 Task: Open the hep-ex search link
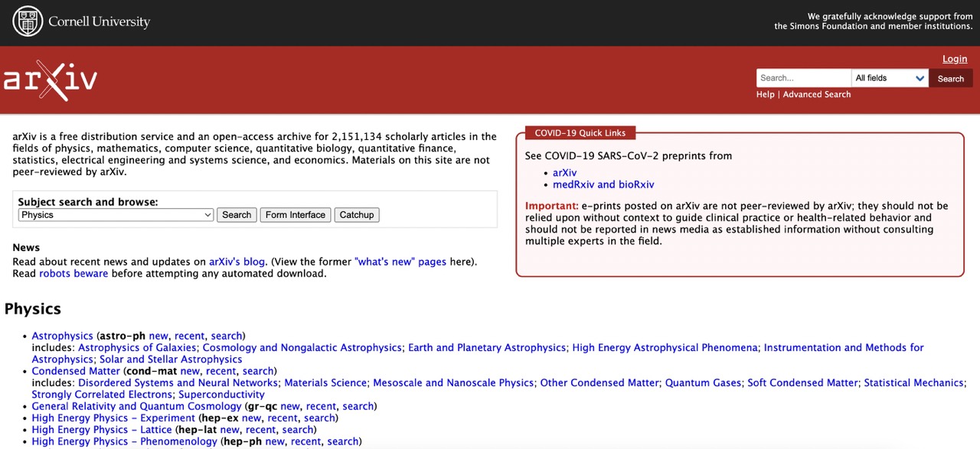pyautogui.click(x=319, y=418)
